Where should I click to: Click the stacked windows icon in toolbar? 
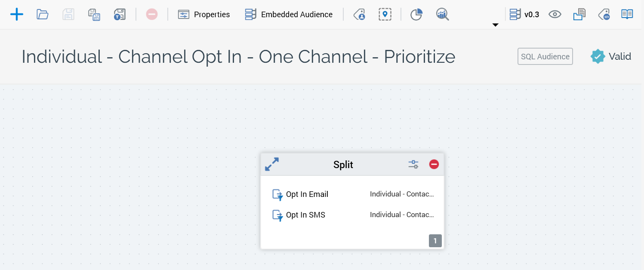(x=579, y=14)
